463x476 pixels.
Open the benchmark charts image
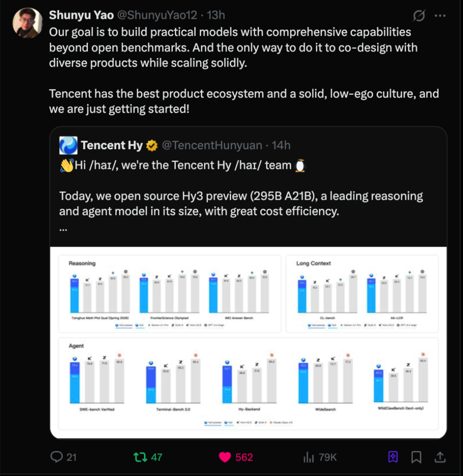248,342
